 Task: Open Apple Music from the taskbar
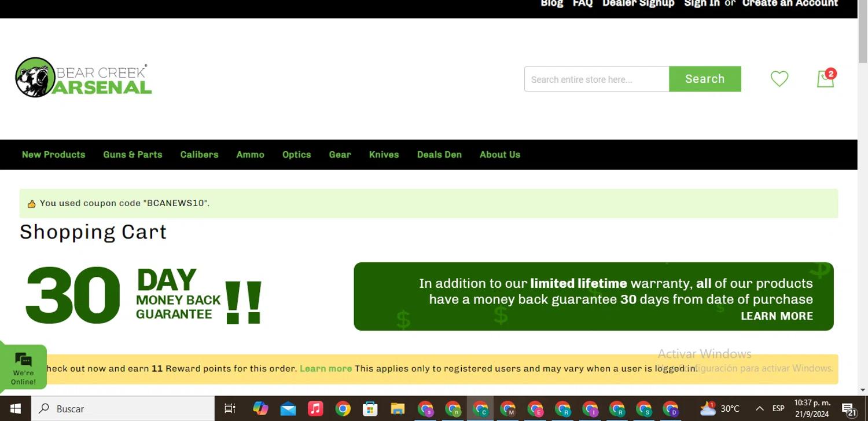pyautogui.click(x=315, y=409)
